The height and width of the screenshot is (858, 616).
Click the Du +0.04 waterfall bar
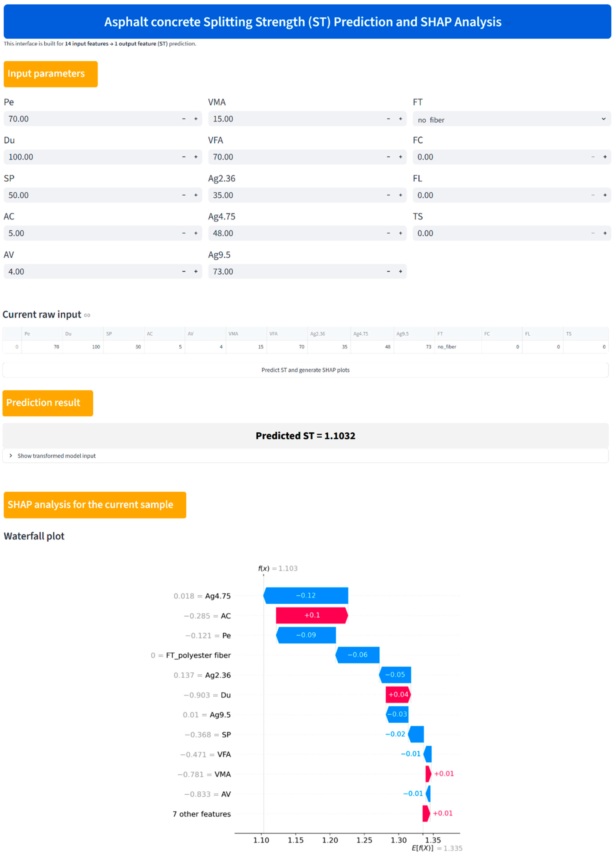[398, 695]
